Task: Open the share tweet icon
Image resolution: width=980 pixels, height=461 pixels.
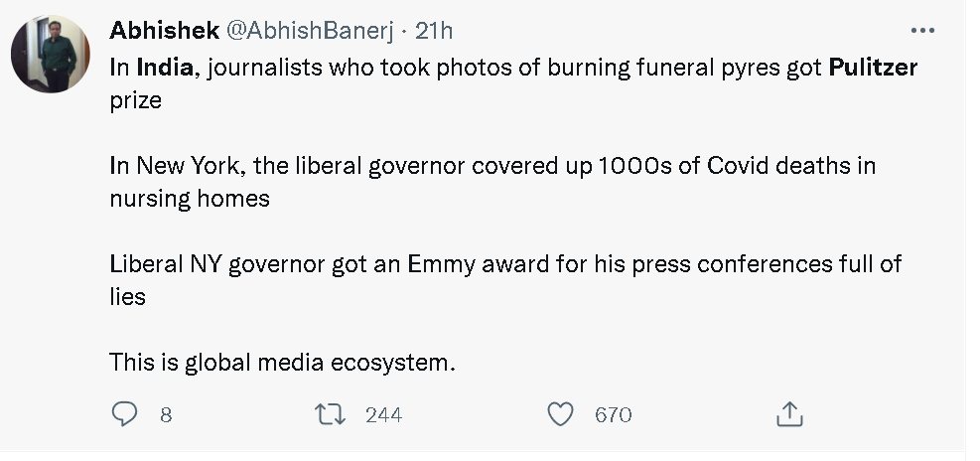Action: [789, 414]
